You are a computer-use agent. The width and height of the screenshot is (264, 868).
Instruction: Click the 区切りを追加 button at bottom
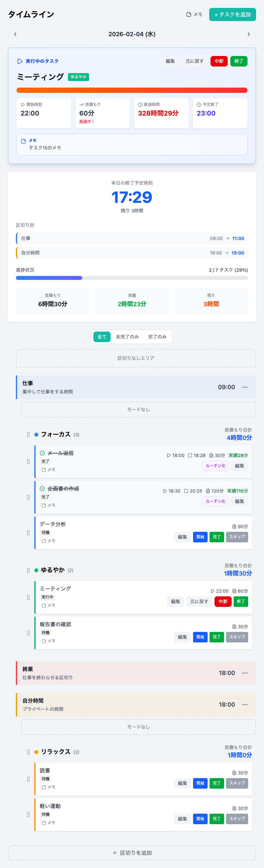(x=132, y=853)
